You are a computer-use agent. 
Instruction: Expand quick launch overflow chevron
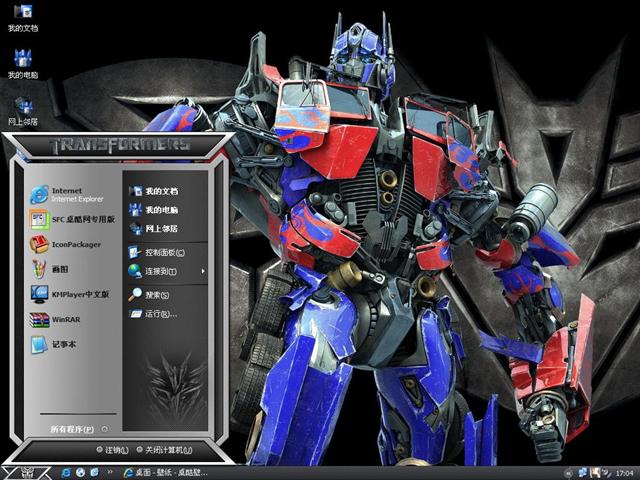(x=109, y=472)
